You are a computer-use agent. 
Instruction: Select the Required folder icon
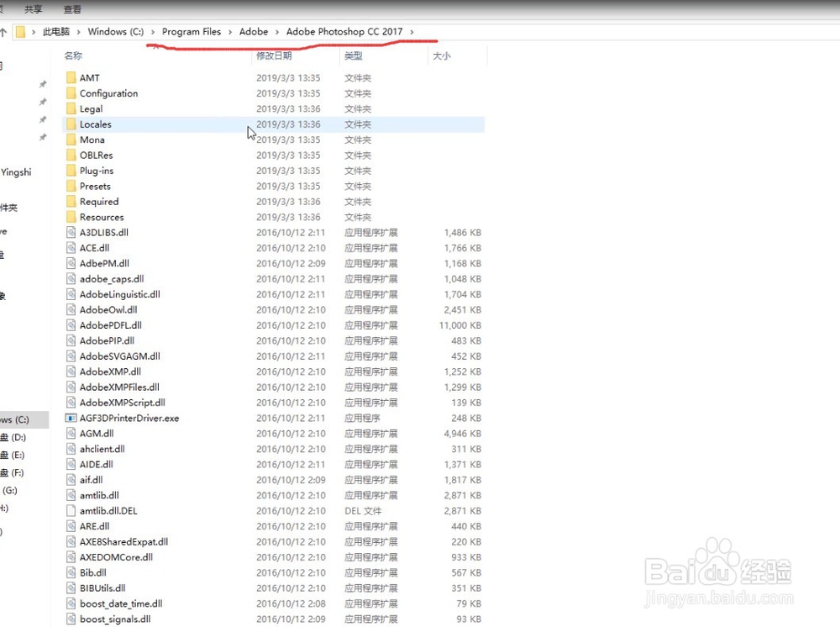pyautogui.click(x=71, y=202)
